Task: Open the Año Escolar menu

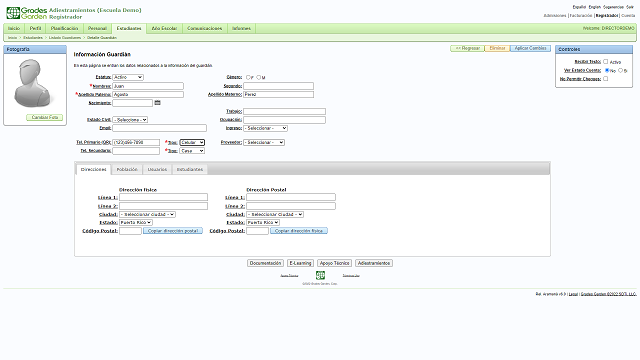Action: [x=164, y=29]
